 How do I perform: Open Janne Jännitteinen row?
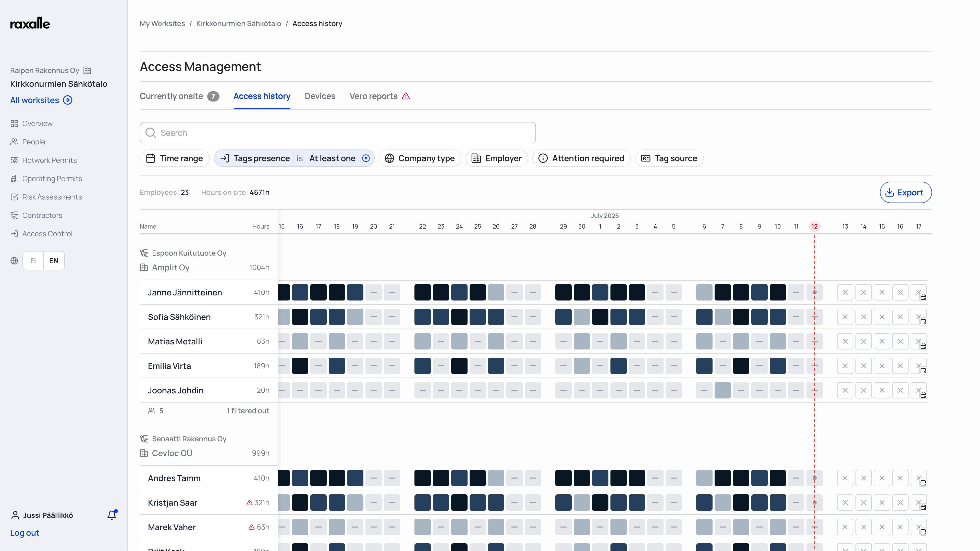(209, 292)
